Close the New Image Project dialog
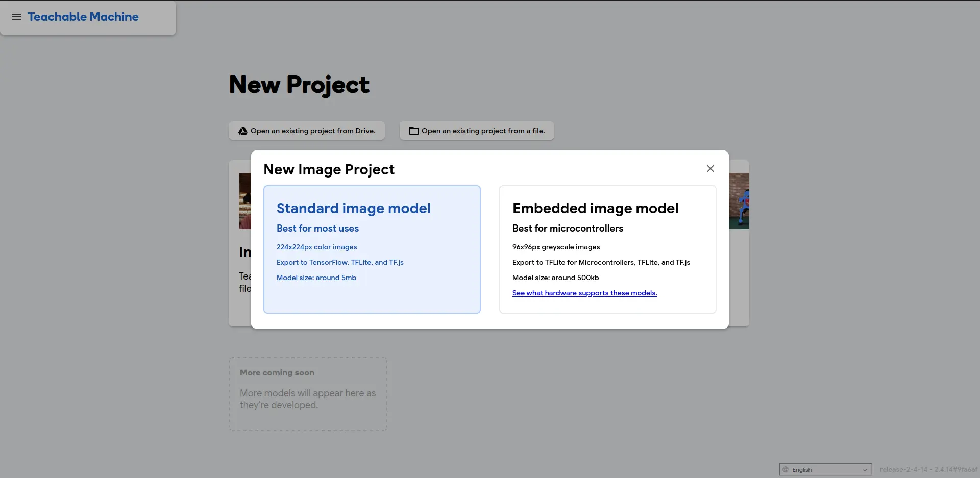 point(710,168)
